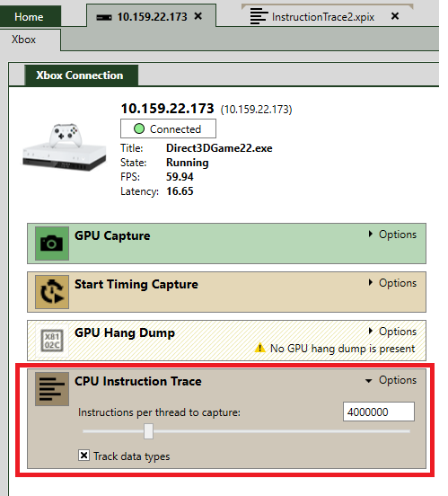This screenshot has width=448, height=496.
Task: Expand GPU Capture Options
Action: 392,235
